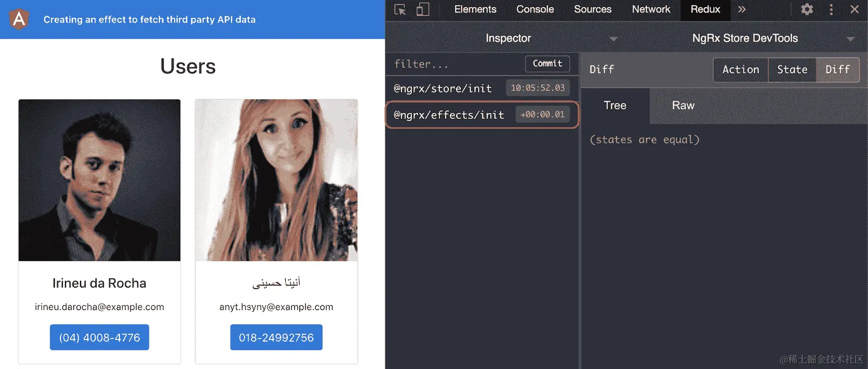Click the Commit button
868x369 pixels.
click(548, 64)
